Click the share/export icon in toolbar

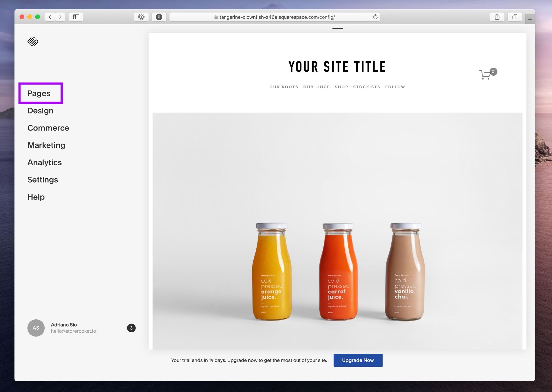(497, 17)
